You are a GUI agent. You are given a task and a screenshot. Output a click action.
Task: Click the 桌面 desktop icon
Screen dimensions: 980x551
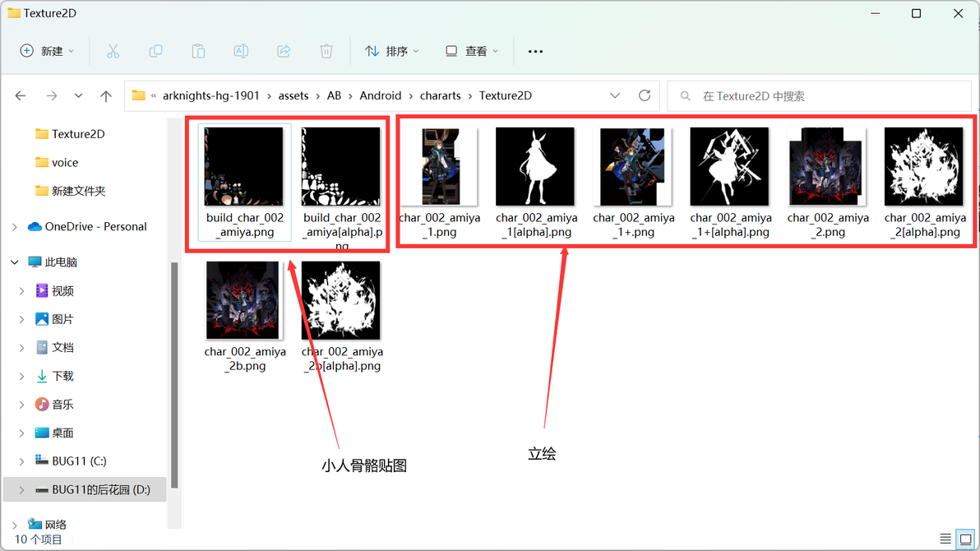tap(42, 433)
